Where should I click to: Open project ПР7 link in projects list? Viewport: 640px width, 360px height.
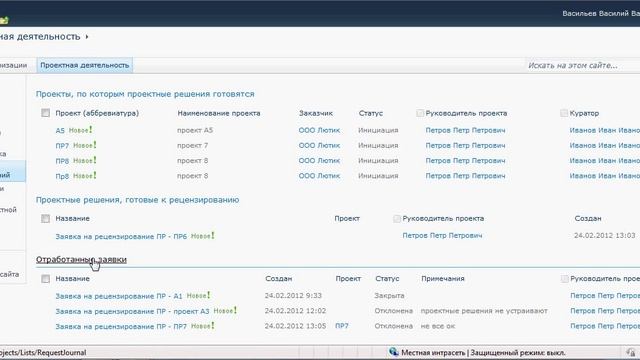click(62, 146)
